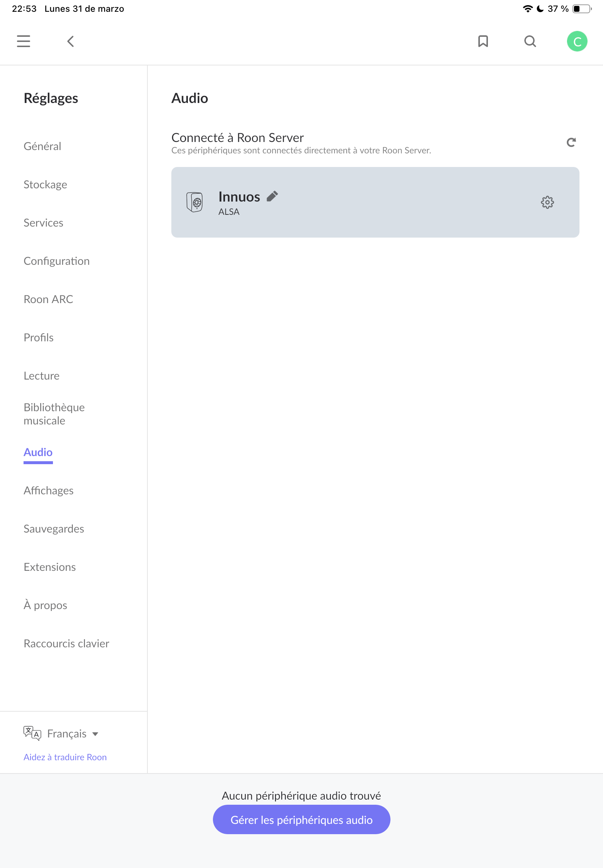Open search with the magnifier icon
The width and height of the screenshot is (603, 868).
click(530, 41)
